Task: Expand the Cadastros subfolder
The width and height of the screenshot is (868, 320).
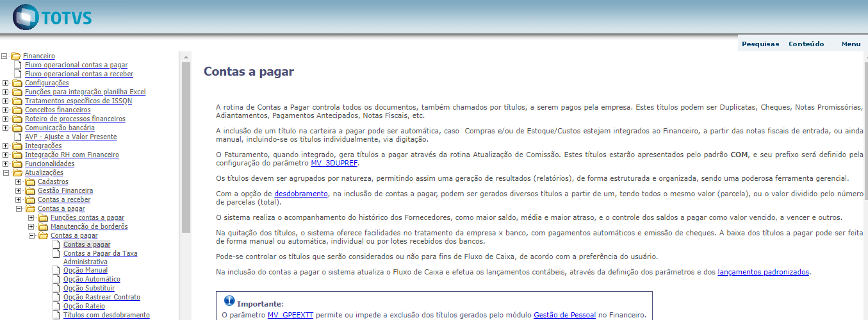Action: click(x=19, y=181)
